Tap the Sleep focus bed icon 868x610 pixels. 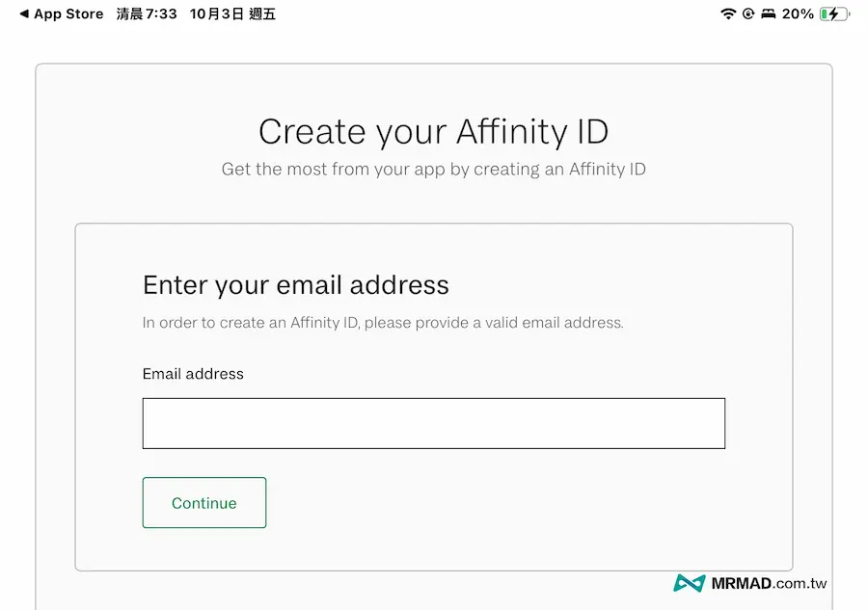(768, 13)
